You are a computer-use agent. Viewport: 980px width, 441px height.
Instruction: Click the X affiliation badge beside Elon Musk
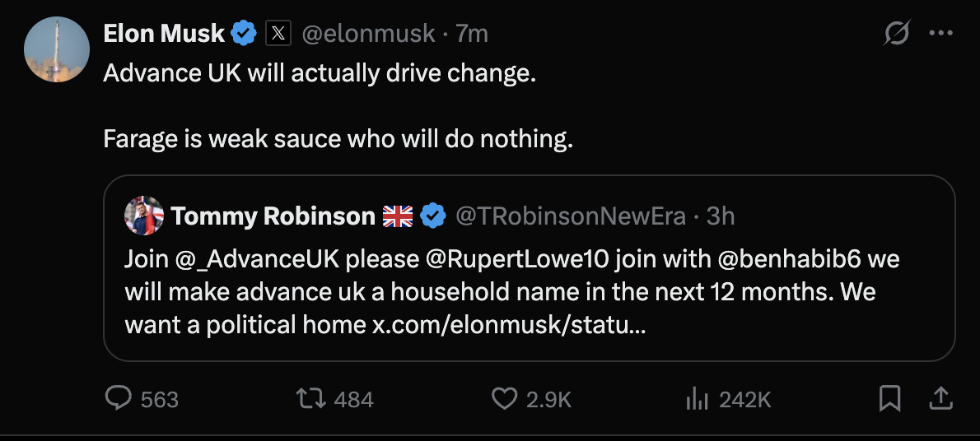(278, 34)
